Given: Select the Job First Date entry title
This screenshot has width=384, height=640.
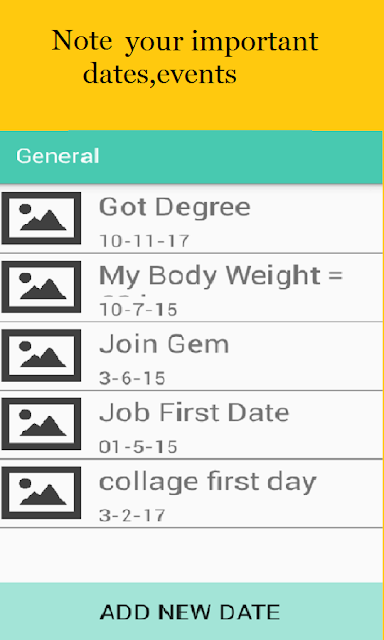Looking at the screenshot, I should tap(194, 413).
